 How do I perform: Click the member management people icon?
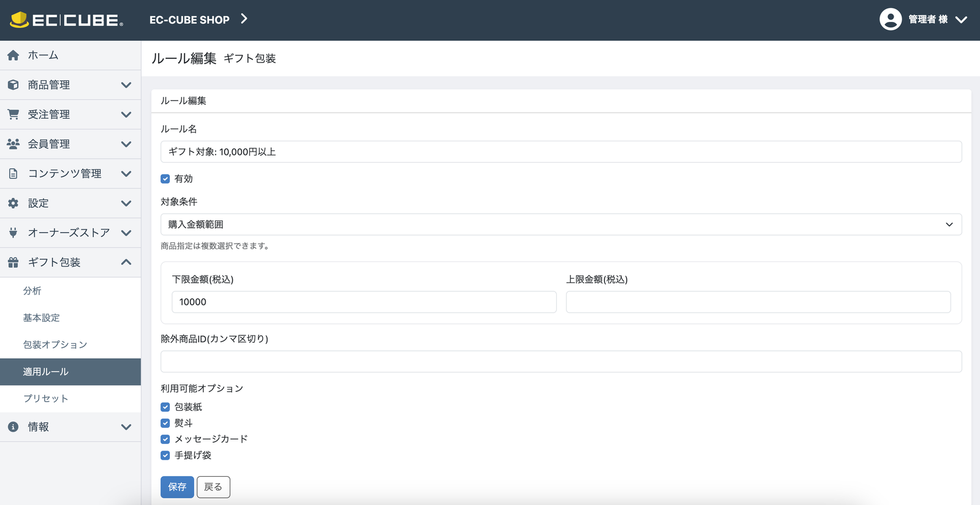(x=13, y=144)
